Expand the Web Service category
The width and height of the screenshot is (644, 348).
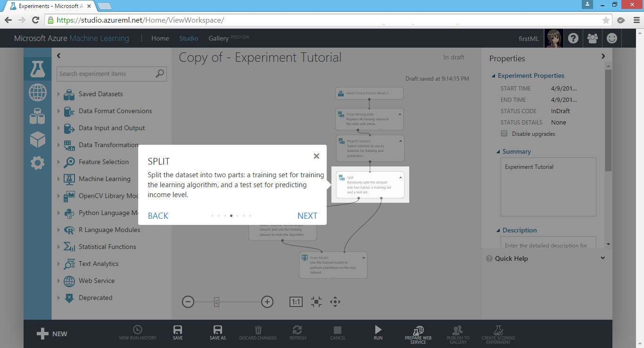59,281
